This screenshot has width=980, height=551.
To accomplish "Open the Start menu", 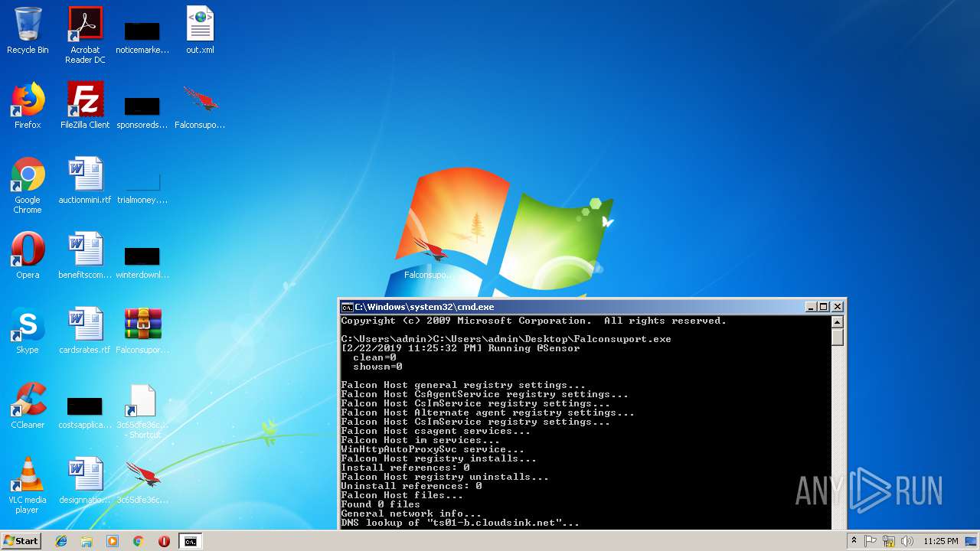I will (x=21, y=540).
